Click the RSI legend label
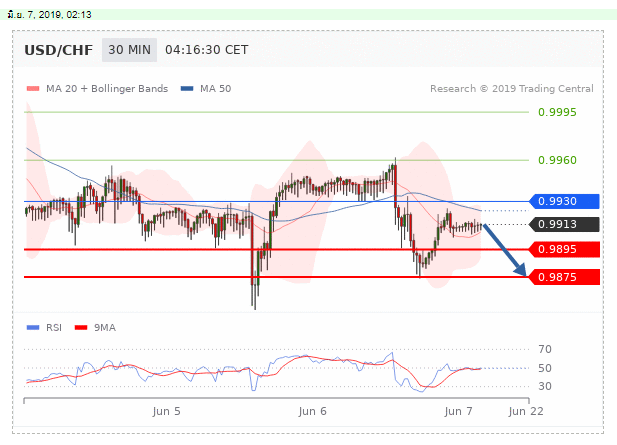 (54, 327)
